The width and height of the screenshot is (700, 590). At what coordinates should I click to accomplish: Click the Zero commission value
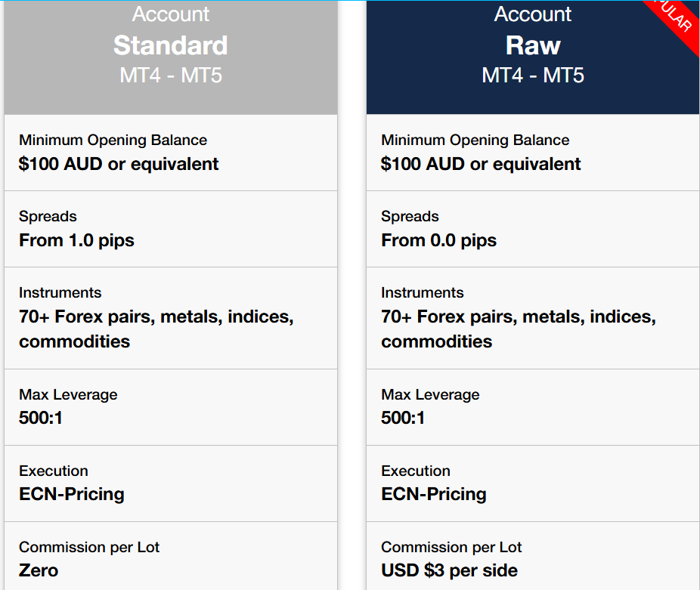[x=39, y=570]
